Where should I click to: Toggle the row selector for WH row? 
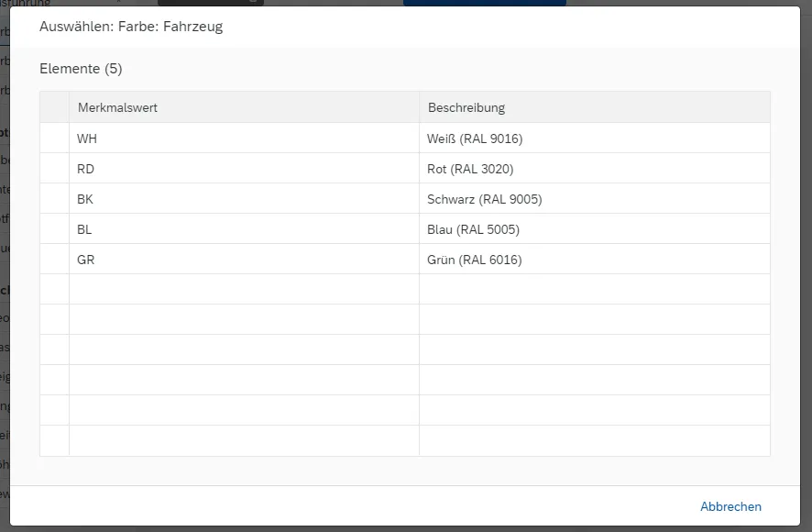[54, 139]
